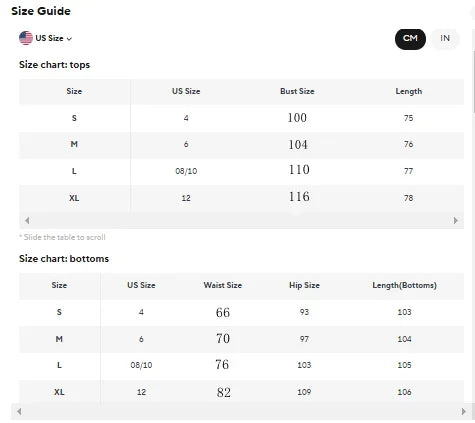This screenshot has height=423, width=475.
Task: Click left arrow of bottoms table scrollbar
Action: point(19,411)
